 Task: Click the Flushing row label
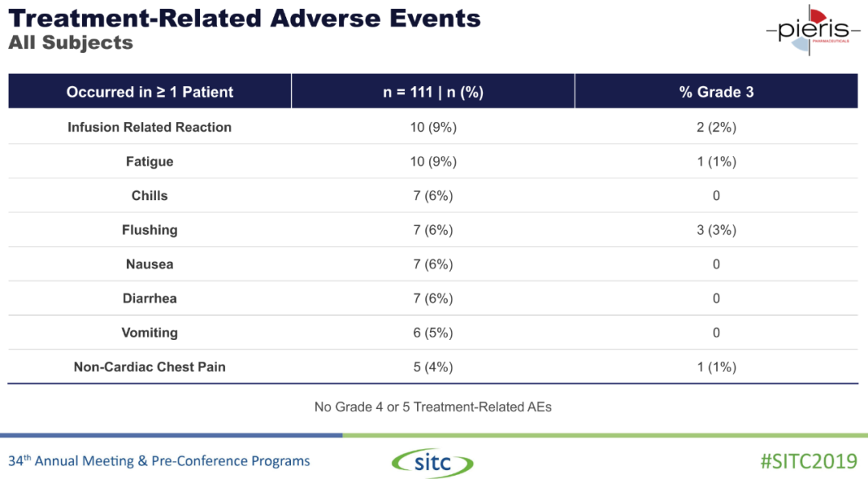pyautogui.click(x=149, y=230)
